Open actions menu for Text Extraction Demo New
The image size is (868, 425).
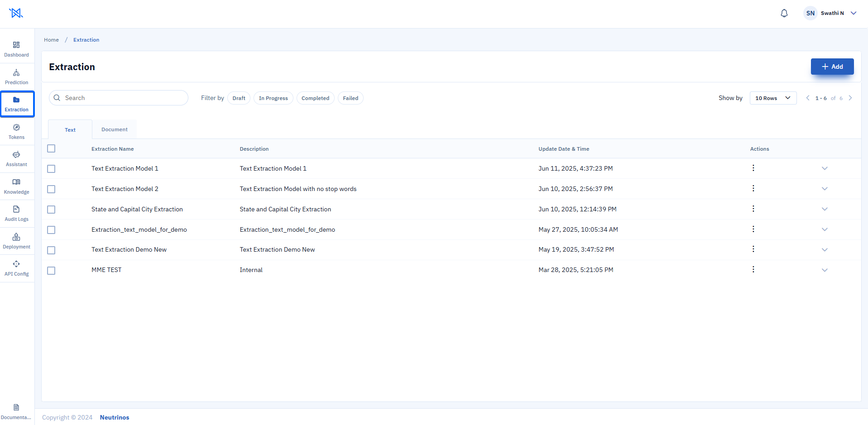click(x=753, y=249)
